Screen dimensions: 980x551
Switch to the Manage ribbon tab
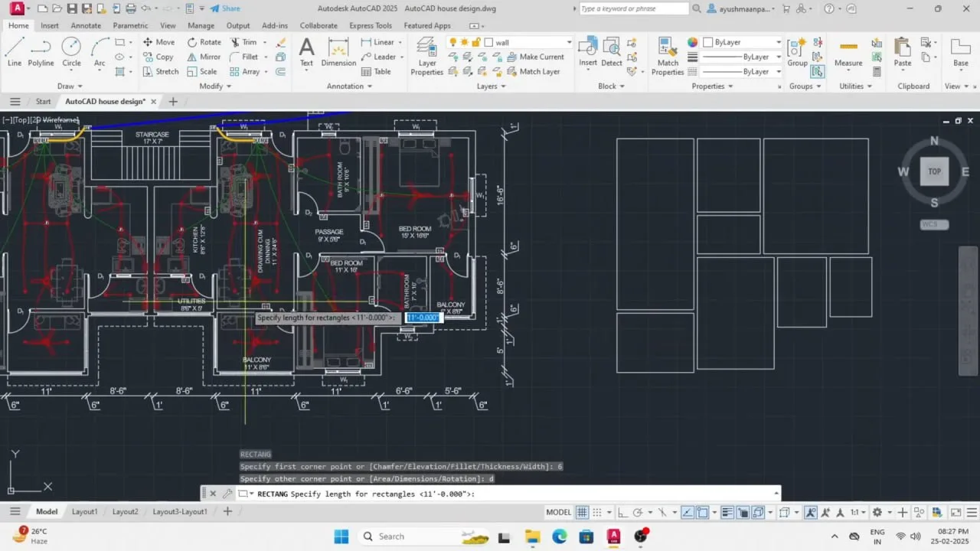pos(201,25)
